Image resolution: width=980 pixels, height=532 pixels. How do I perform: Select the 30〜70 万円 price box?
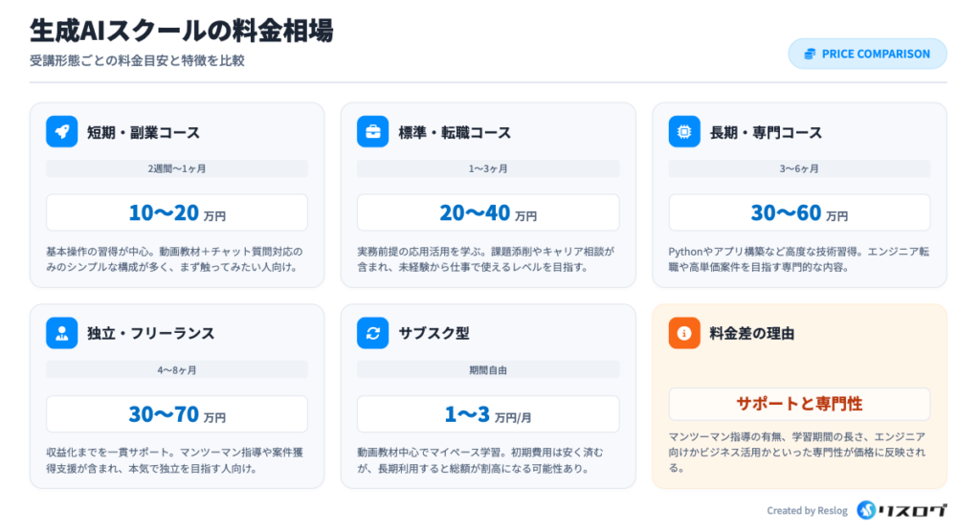click(177, 414)
